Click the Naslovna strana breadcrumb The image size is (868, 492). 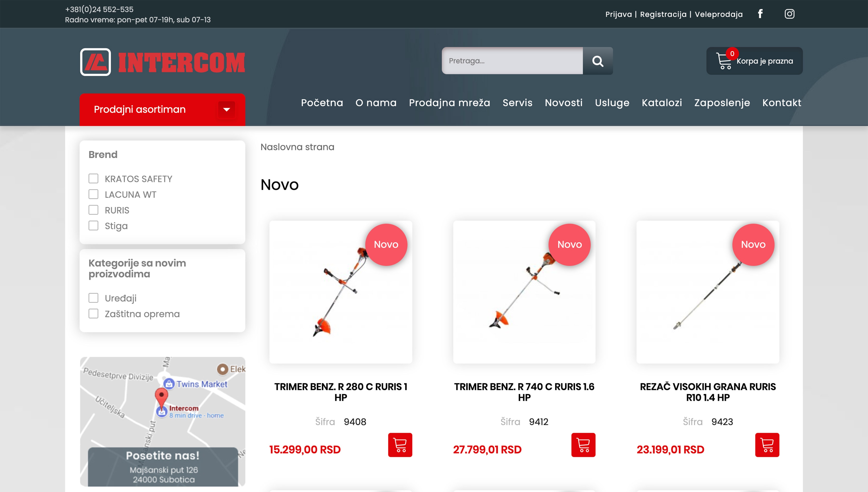(297, 147)
